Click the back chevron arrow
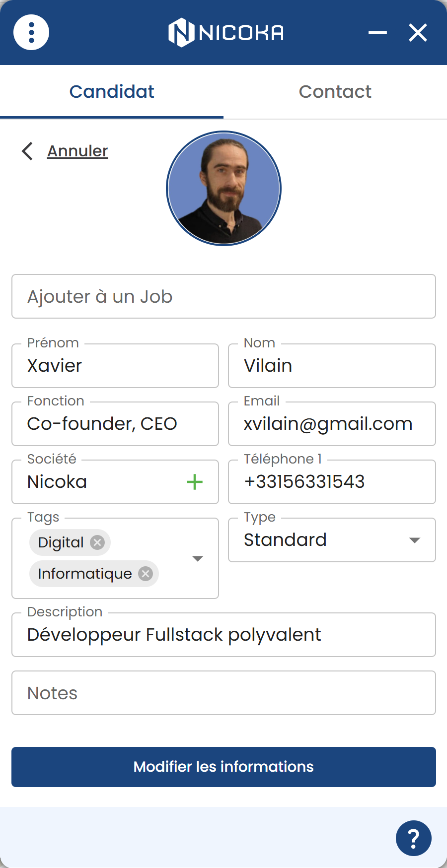The width and height of the screenshot is (447, 868). [28, 151]
